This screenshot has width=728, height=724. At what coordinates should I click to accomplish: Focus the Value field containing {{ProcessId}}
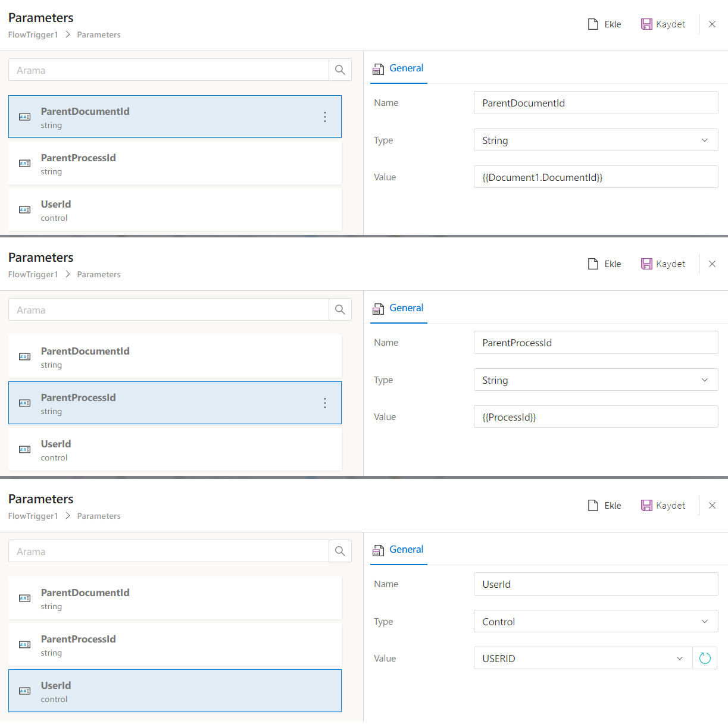(x=595, y=417)
